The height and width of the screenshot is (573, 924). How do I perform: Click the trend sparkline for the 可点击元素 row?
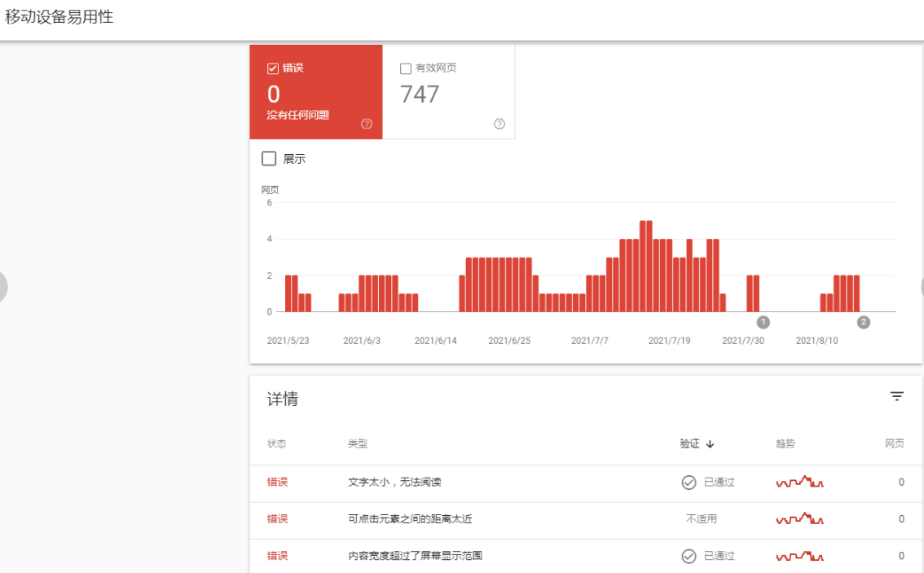click(799, 518)
